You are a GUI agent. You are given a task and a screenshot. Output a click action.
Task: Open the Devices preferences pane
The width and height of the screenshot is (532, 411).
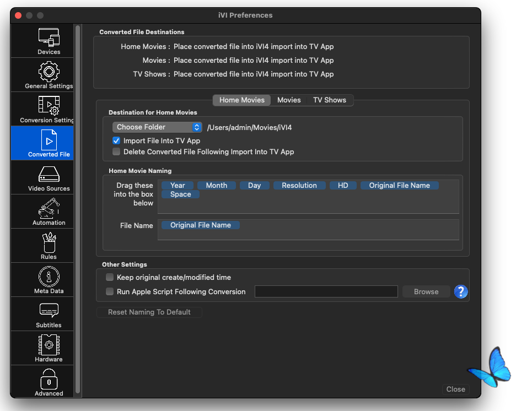click(49, 40)
